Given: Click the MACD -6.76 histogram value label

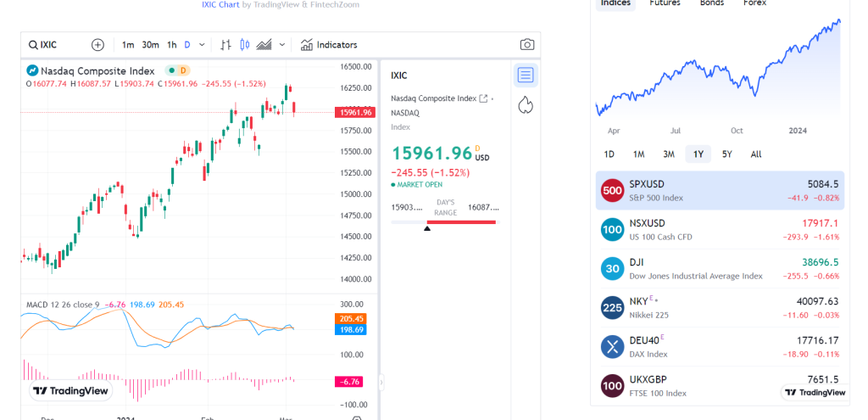Looking at the screenshot, I should coord(350,382).
